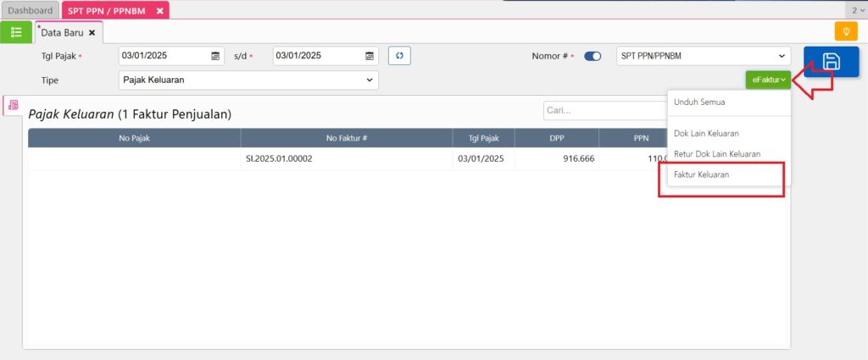Click the green list menu icon
868x360 pixels.
(16, 32)
